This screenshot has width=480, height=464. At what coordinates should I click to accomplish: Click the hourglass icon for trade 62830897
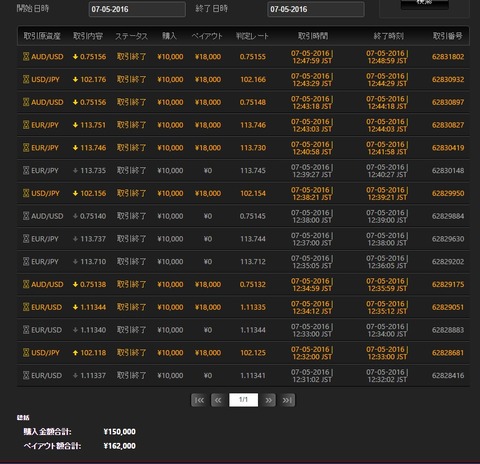[x=26, y=102]
